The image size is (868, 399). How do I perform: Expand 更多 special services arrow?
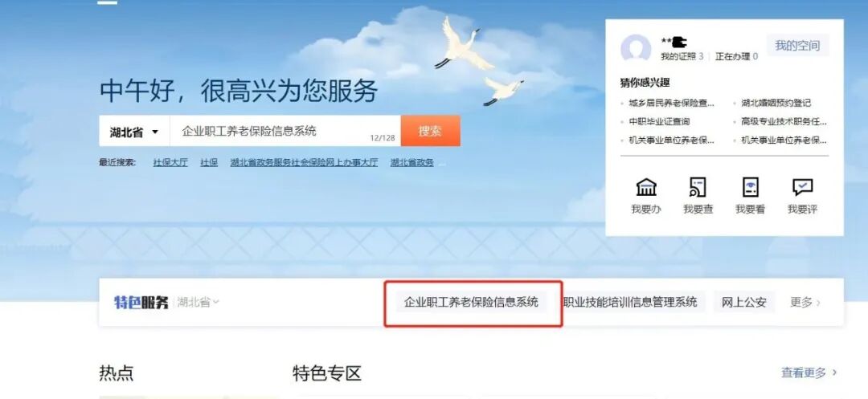click(x=805, y=303)
